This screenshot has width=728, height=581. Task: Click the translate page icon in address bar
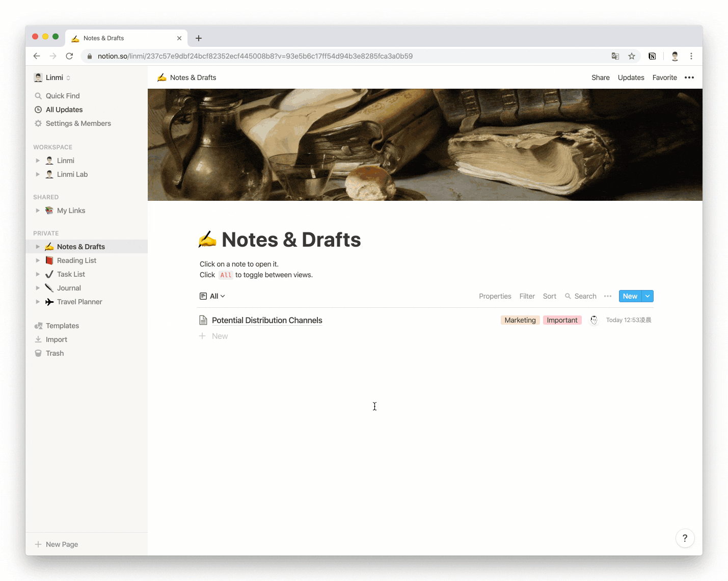coord(615,56)
